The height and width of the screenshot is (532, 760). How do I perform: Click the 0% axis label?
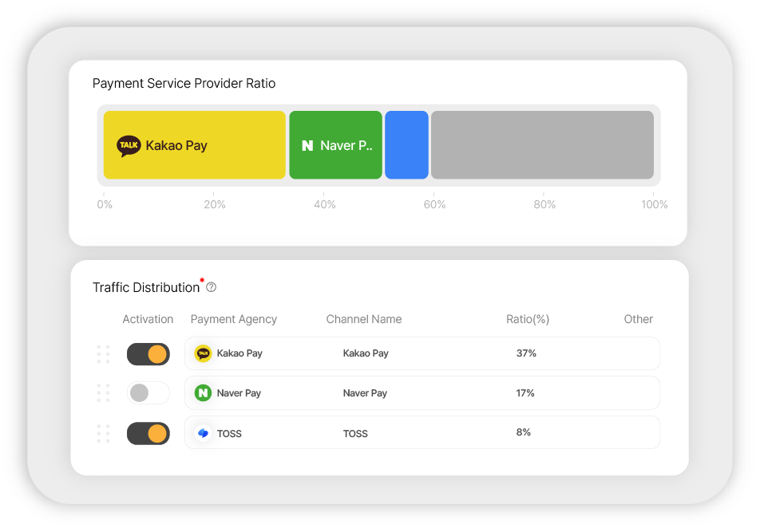coord(105,204)
